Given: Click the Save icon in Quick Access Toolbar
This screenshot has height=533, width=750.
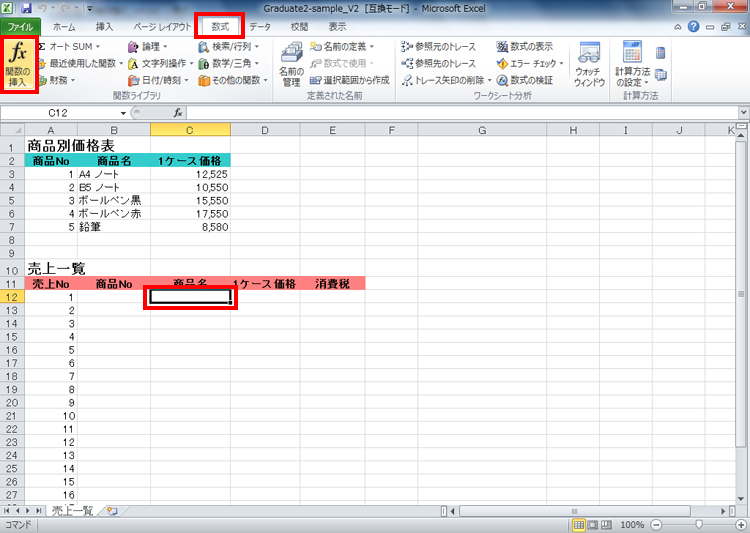Looking at the screenshot, I should click(27, 8).
